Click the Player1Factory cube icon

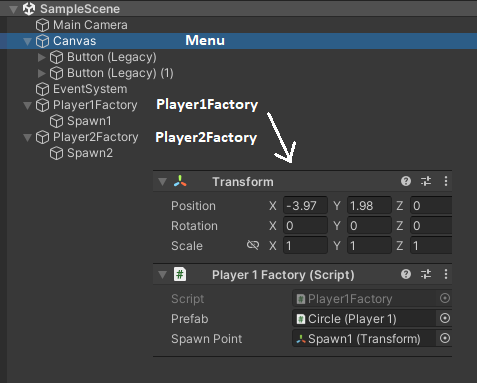click(x=42, y=105)
